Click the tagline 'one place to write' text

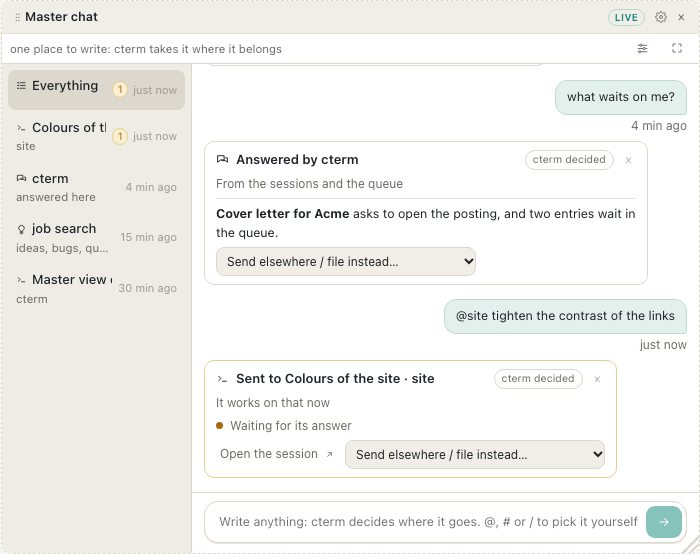[146, 49]
